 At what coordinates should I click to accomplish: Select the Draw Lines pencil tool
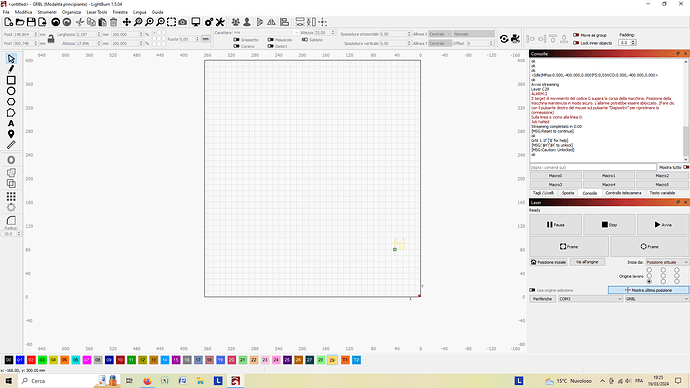pos(11,69)
